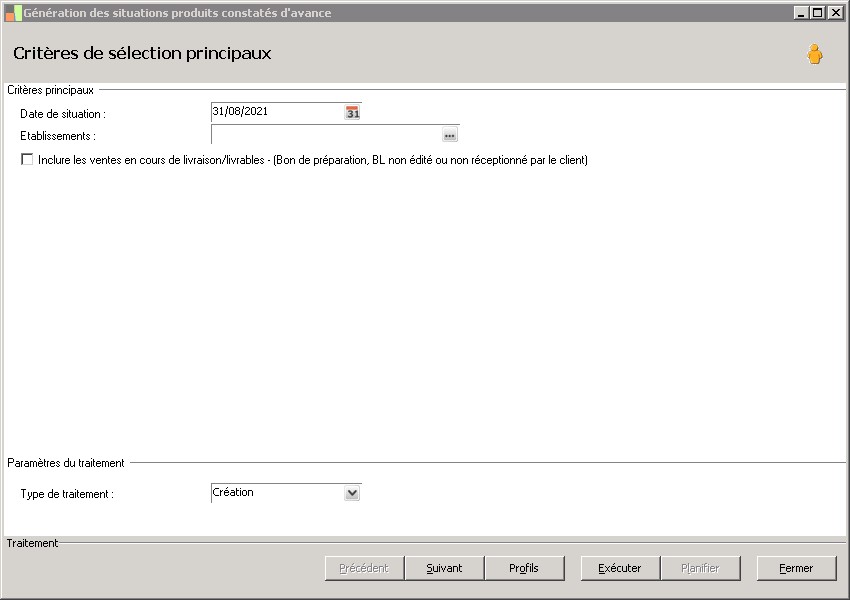This screenshot has width=850, height=600.
Task: Click the Suivant button
Action: coord(444,568)
